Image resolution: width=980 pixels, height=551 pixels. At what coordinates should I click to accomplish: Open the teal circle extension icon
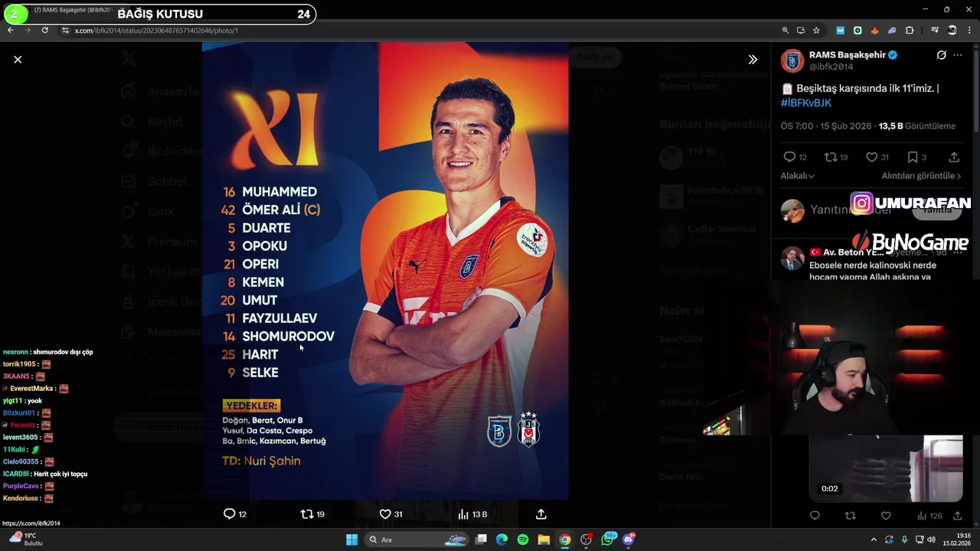tap(857, 31)
